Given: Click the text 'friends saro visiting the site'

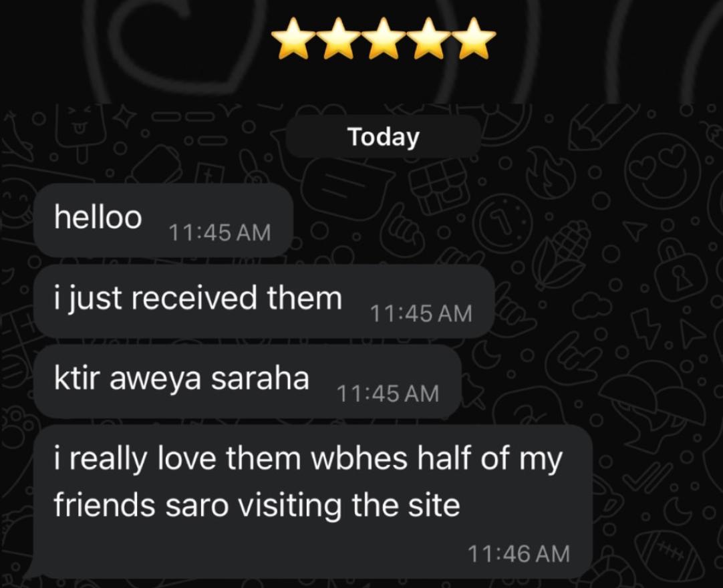Looking at the screenshot, I should pyautogui.click(x=257, y=504).
